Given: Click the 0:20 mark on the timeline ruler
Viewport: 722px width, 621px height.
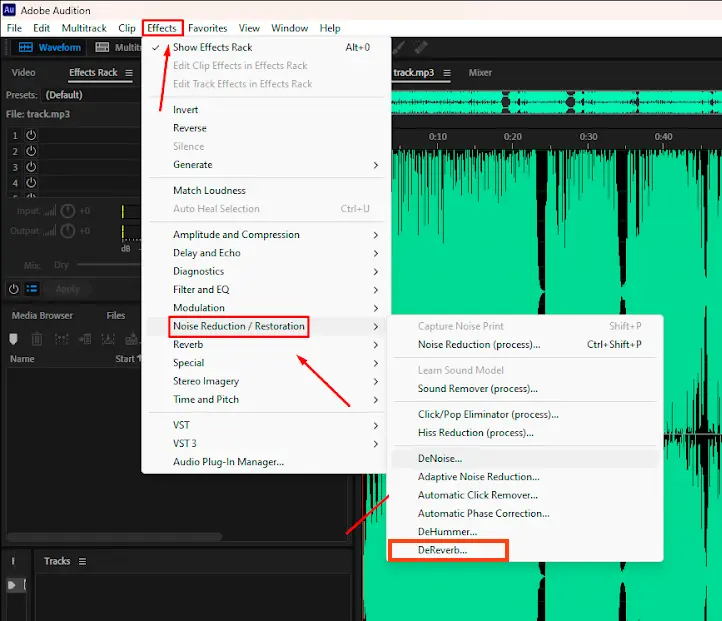Looking at the screenshot, I should [512, 136].
